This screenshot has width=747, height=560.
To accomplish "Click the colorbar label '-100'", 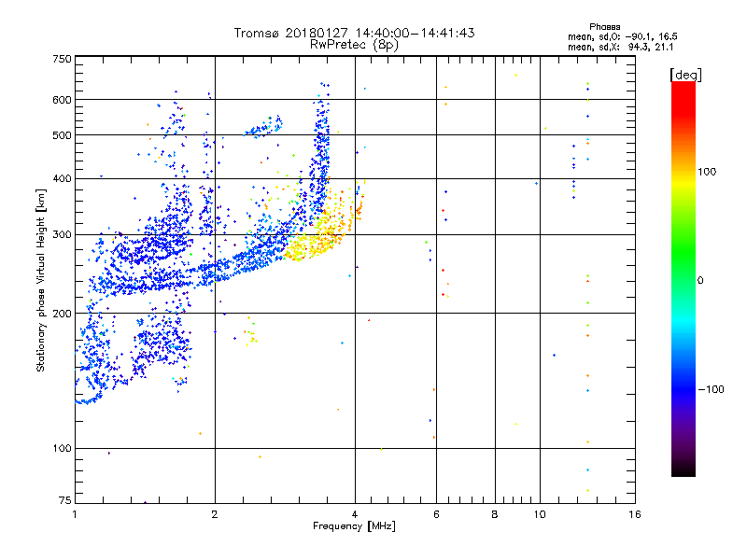I will [x=711, y=389].
